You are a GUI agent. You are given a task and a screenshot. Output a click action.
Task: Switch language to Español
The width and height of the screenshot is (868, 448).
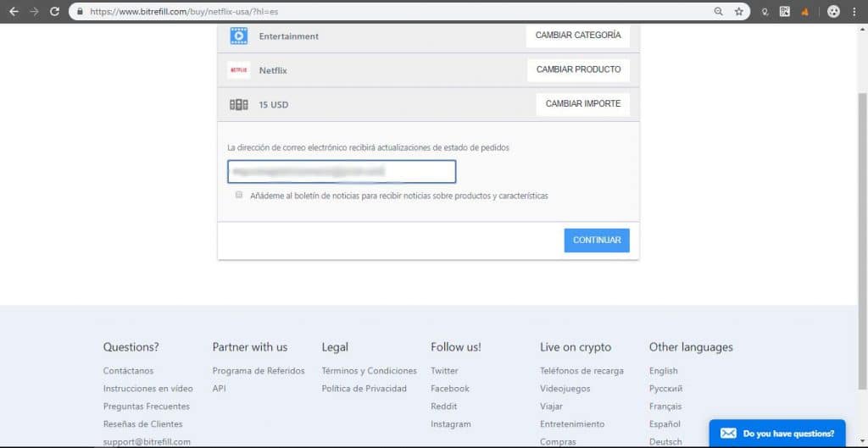click(665, 423)
